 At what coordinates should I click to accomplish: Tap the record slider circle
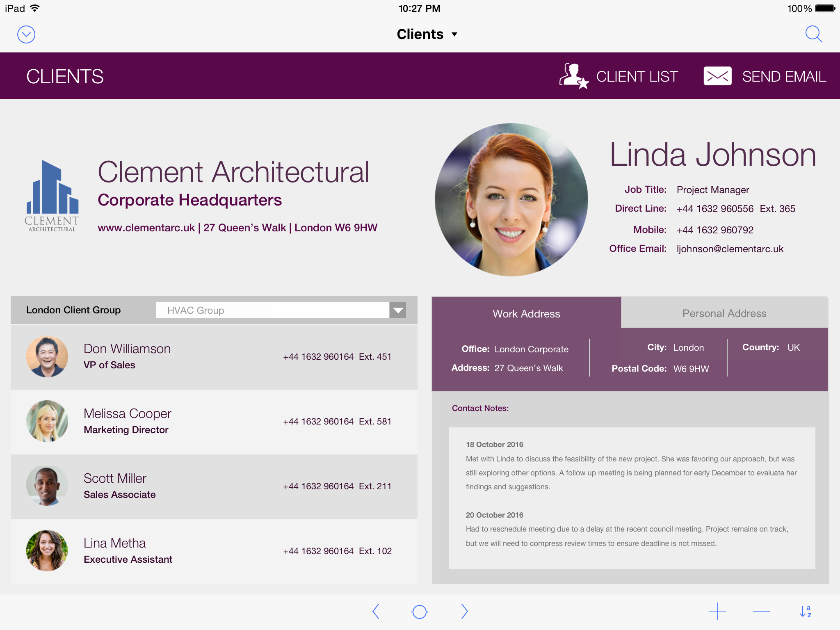click(x=420, y=612)
